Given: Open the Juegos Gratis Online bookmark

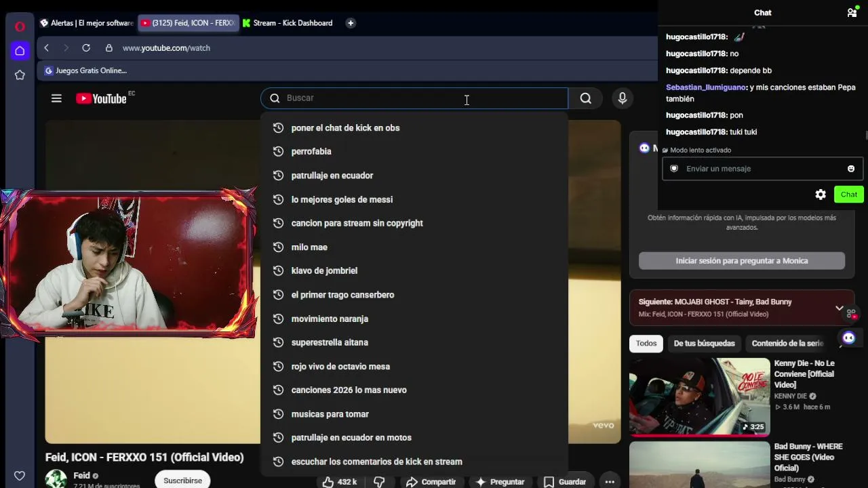Looking at the screenshot, I should [x=86, y=70].
